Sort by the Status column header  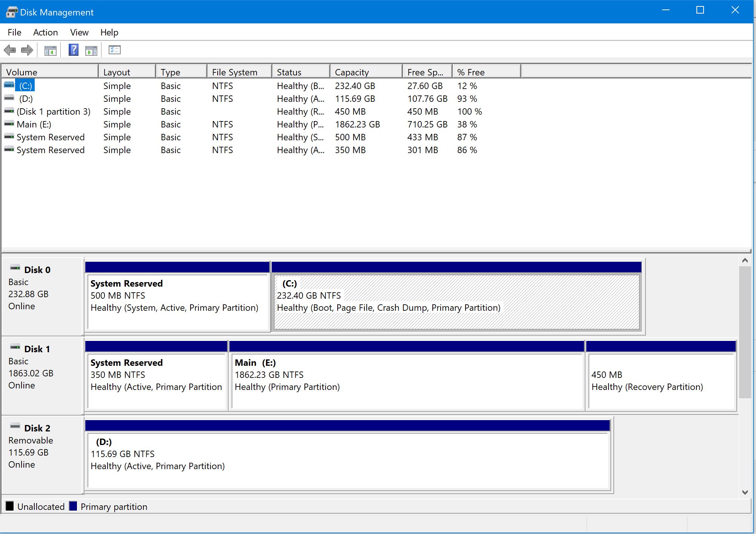pos(301,72)
